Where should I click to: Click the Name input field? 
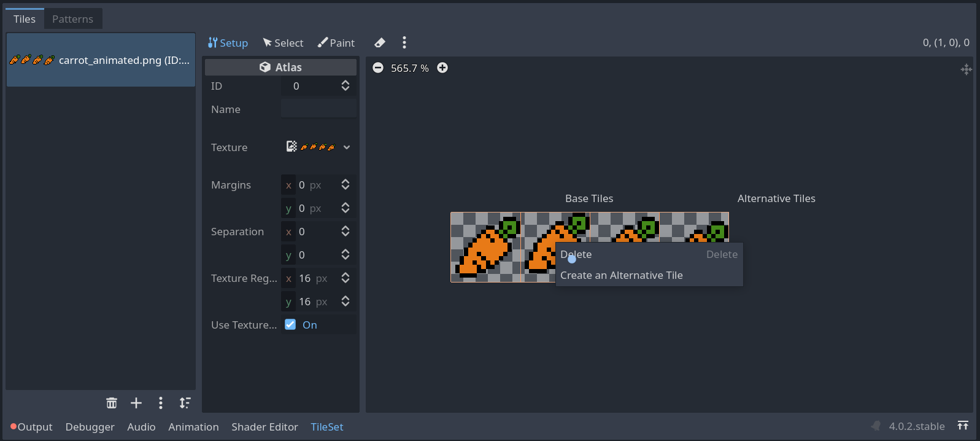coord(318,109)
